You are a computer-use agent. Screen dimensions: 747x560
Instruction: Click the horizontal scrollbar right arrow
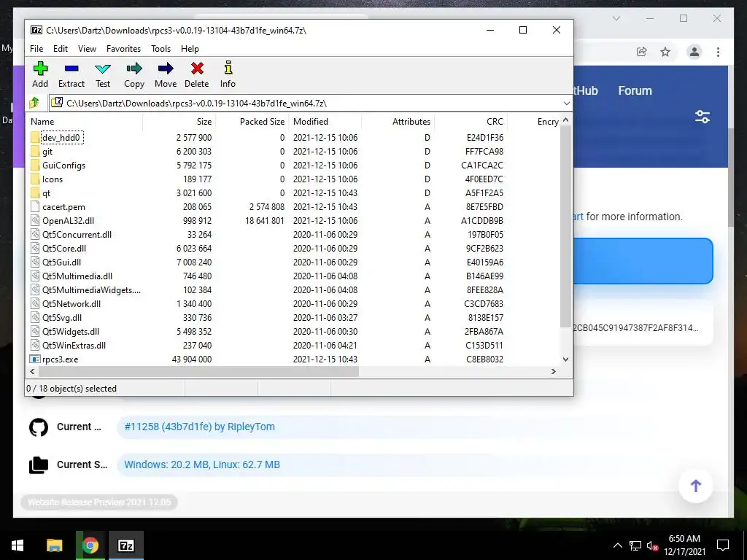pyautogui.click(x=553, y=371)
